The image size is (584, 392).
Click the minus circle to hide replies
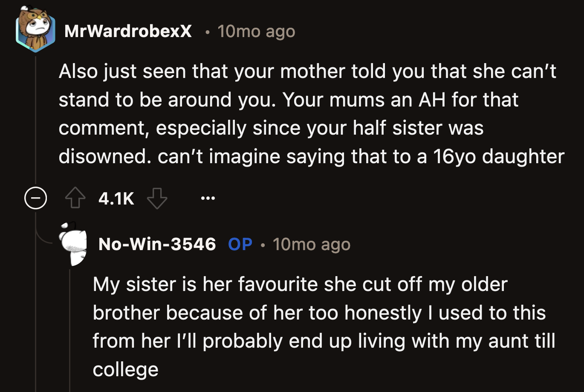[36, 197]
